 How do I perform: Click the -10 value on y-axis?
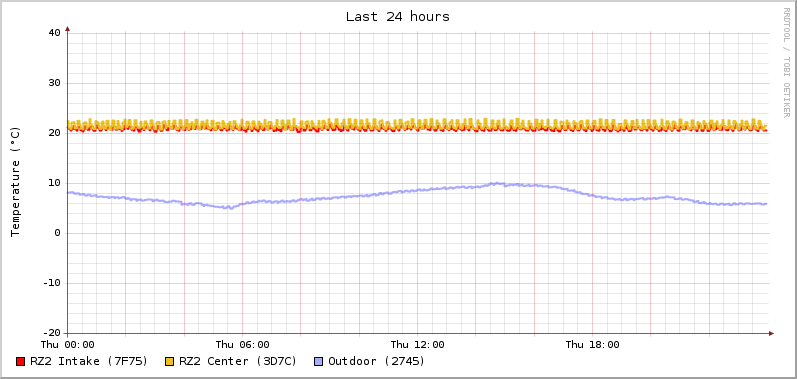51,283
